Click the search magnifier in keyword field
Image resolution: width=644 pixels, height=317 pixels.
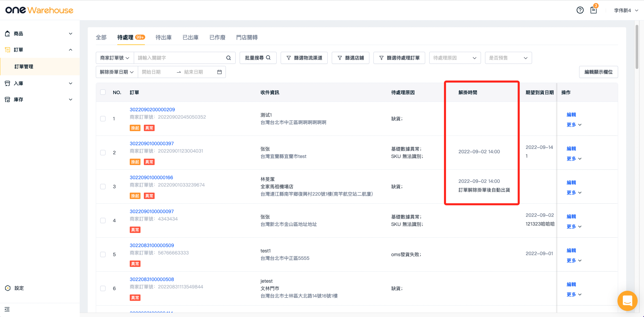tap(229, 58)
